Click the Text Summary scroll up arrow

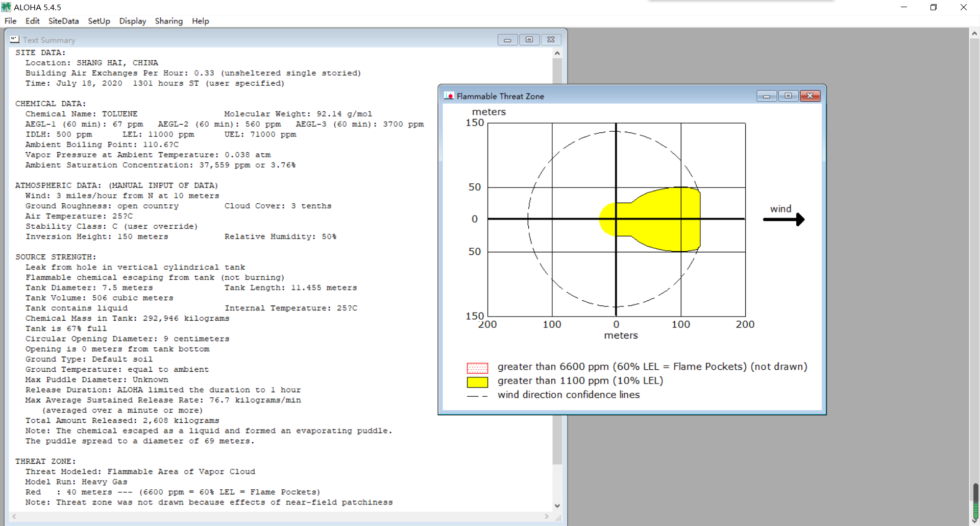point(557,53)
